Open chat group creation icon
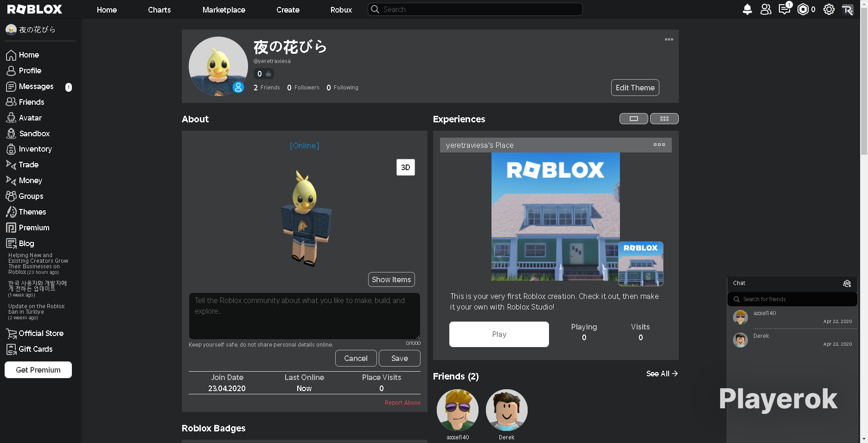Screen dimensions: 868x443 click(847, 284)
